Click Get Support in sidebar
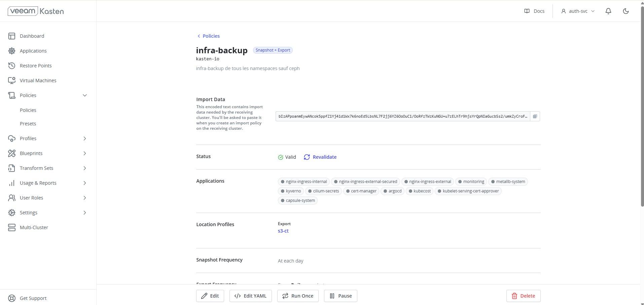The width and height of the screenshot is (644, 305). tap(33, 298)
